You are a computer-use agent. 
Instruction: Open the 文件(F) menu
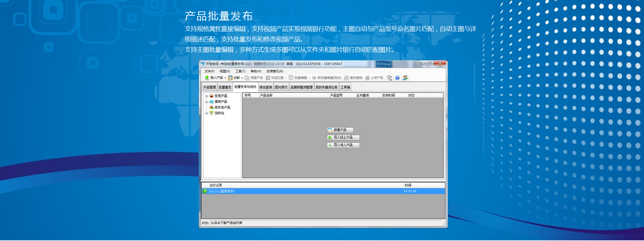coord(209,71)
